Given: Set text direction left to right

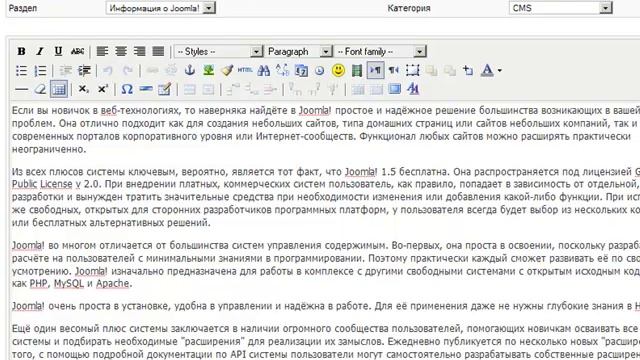Looking at the screenshot, I should point(375,71).
